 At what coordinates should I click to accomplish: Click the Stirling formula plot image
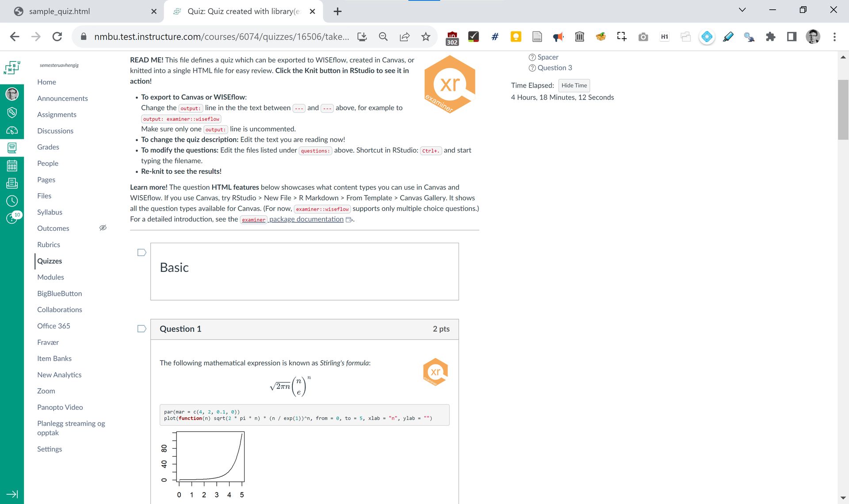click(203, 464)
